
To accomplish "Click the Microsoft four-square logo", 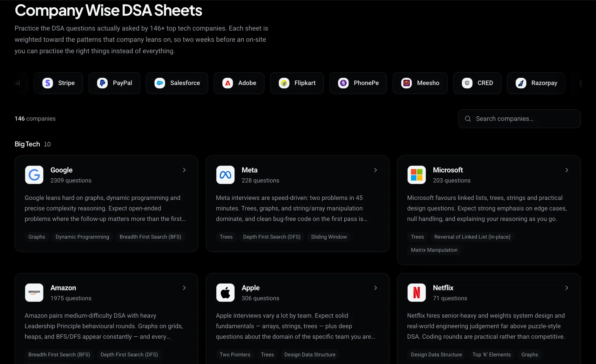I will coord(416,175).
